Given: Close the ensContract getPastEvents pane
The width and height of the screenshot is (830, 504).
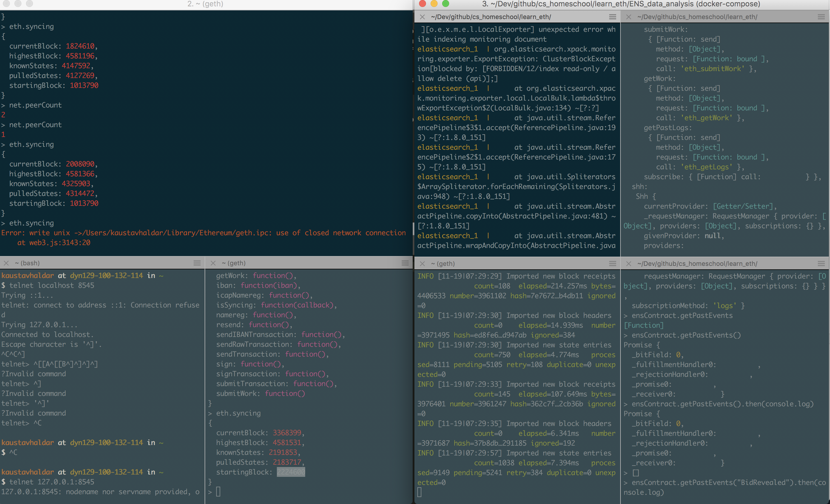Looking at the screenshot, I should [629, 264].
